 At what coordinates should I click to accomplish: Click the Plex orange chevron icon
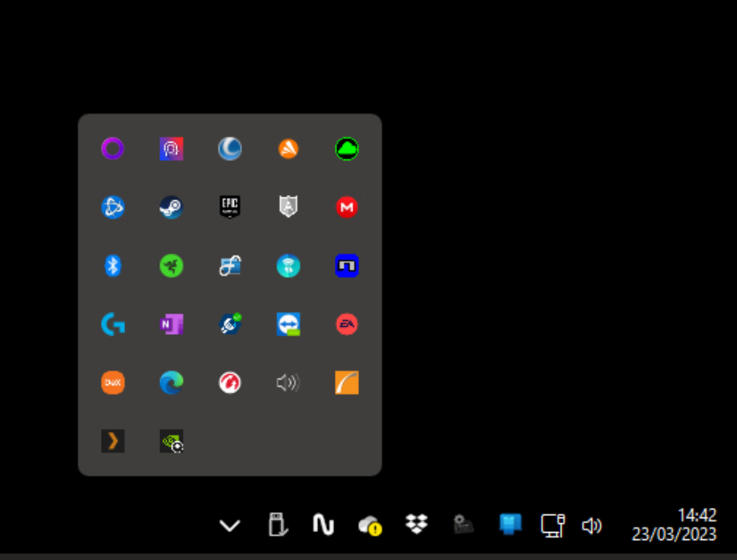tap(113, 441)
